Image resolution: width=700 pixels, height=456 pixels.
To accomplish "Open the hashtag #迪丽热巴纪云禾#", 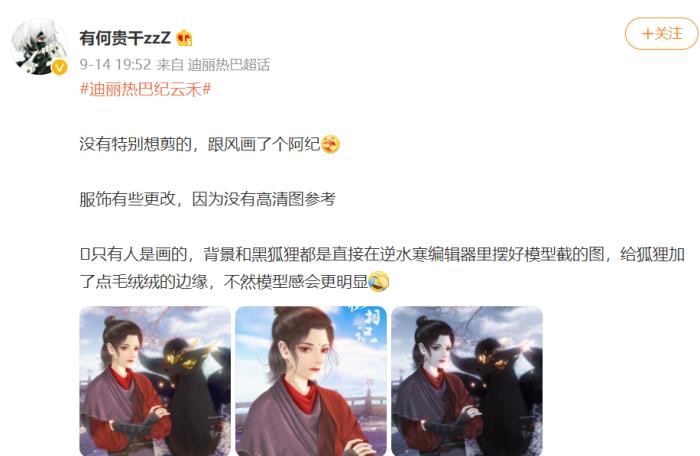I will tap(145, 89).
